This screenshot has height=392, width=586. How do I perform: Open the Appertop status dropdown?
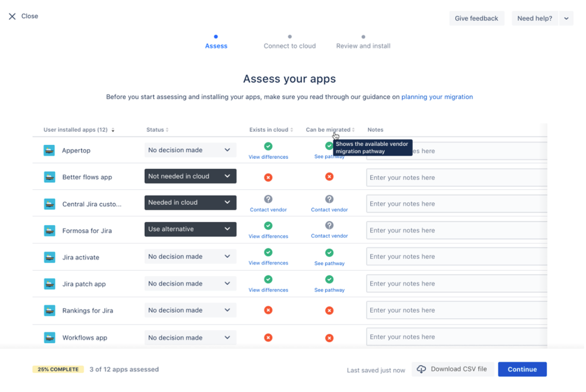[190, 150]
